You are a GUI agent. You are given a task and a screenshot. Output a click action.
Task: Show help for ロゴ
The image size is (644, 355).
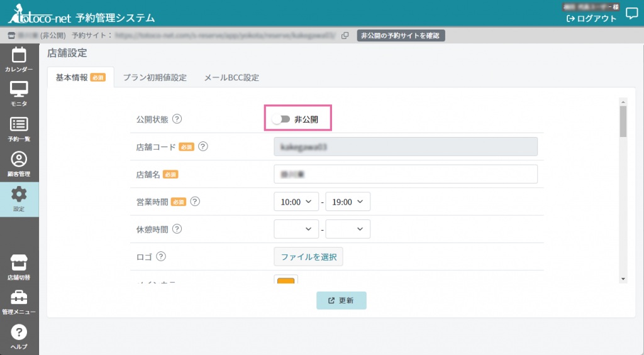pos(161,256)
